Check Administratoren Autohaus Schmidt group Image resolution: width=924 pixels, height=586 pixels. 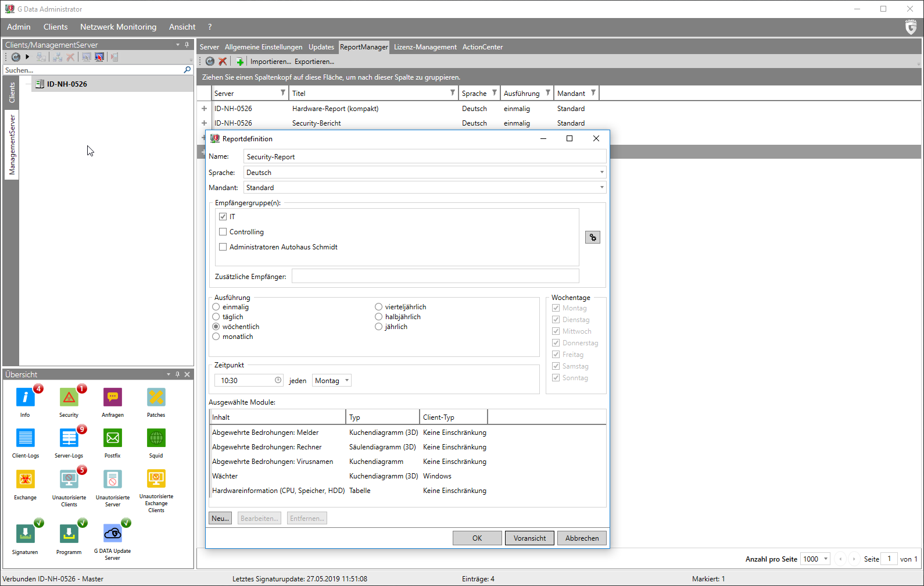pos(223,246)
